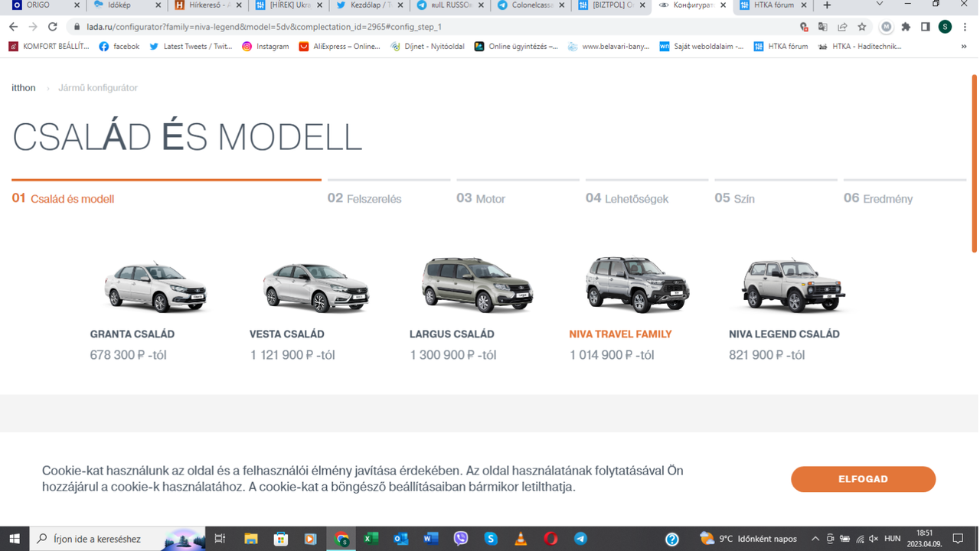Open Task View on the taskbar
Image resolution: width=980 pixels, height=551 pixels.
220,539
